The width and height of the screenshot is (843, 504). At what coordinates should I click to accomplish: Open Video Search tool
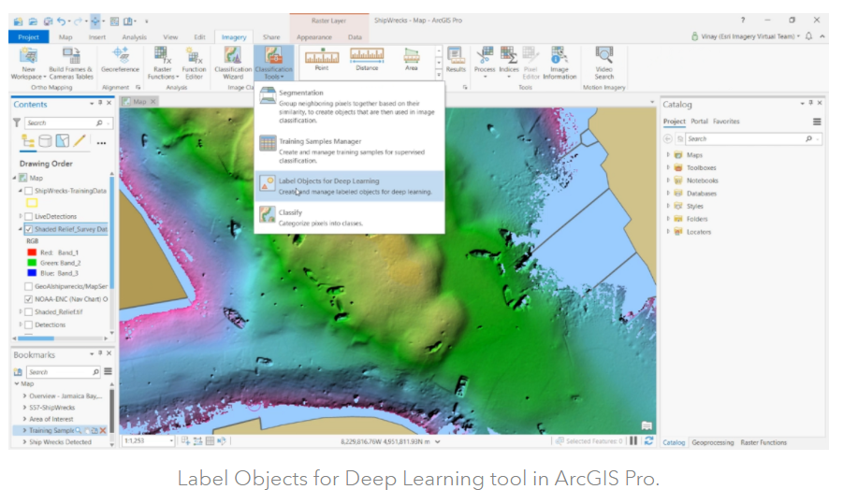coord(603,64)
